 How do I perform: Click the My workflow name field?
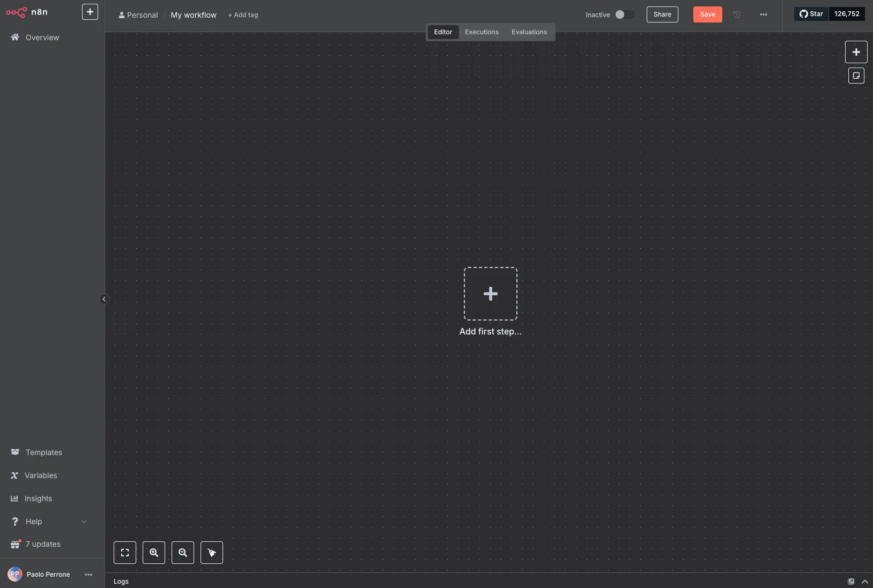[x=194, y=15]
